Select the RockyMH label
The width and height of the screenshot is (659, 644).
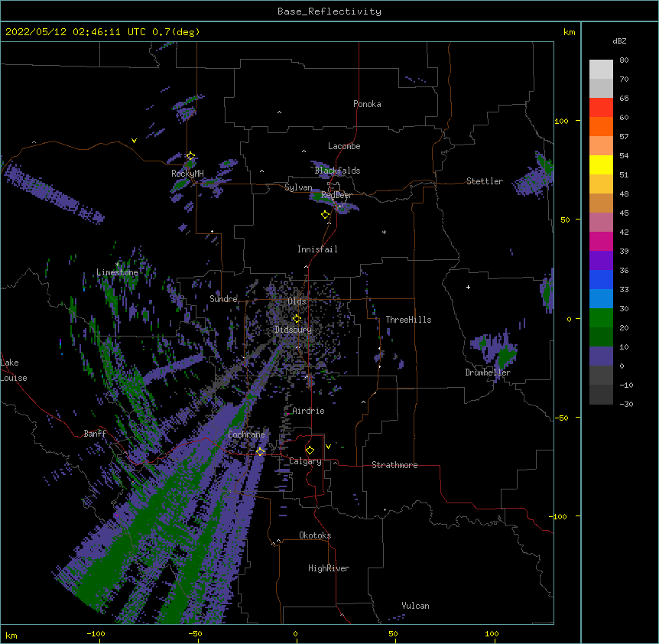point(187,173)
